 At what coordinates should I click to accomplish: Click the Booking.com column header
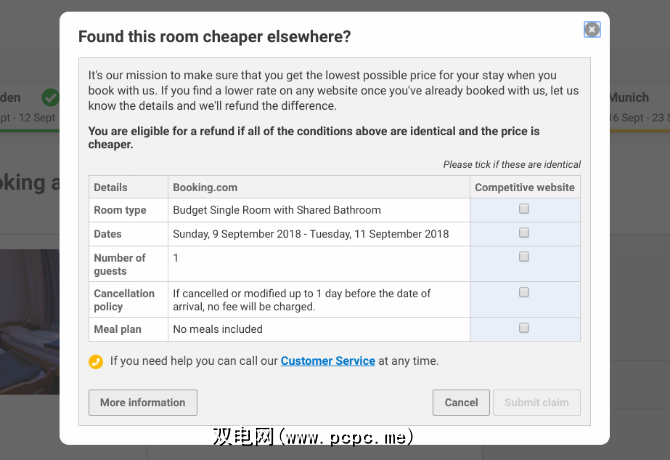point(206,187)
